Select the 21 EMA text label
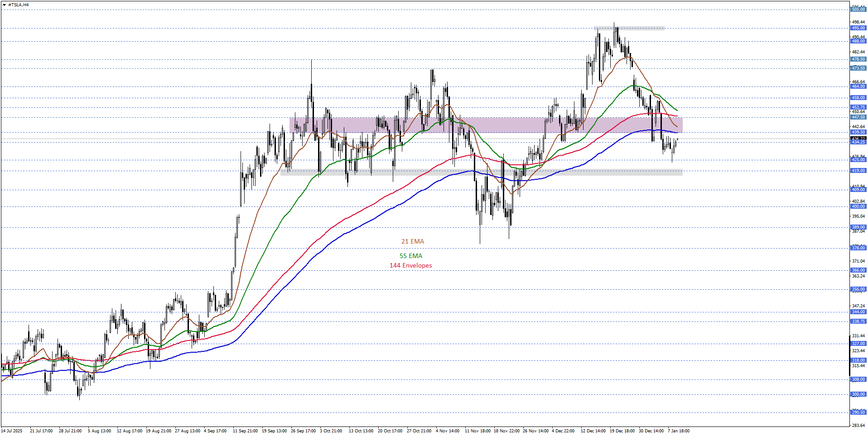868x436 pixels. [412, 242]
